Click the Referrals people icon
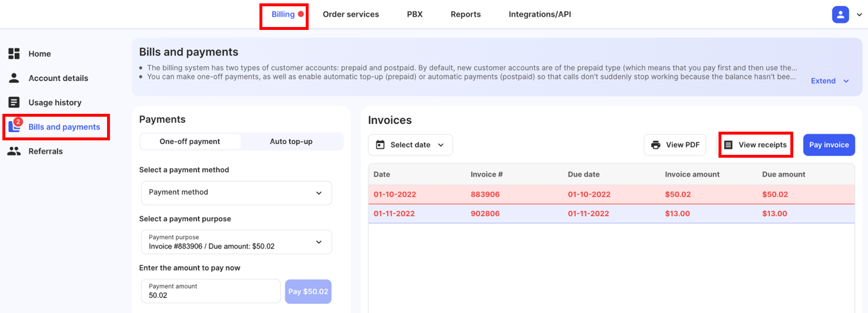 tap(14, 151)
